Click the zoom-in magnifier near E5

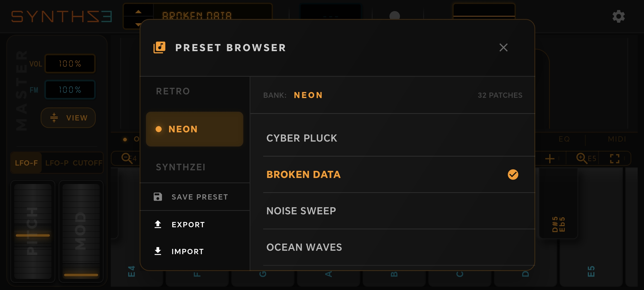click(x=581, y=158)
